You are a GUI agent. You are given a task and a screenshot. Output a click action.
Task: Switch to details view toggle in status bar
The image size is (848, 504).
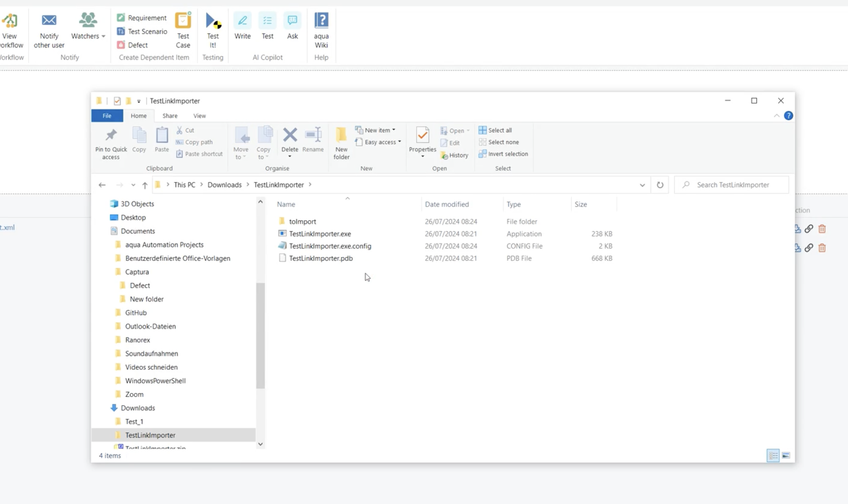[773, 455]
